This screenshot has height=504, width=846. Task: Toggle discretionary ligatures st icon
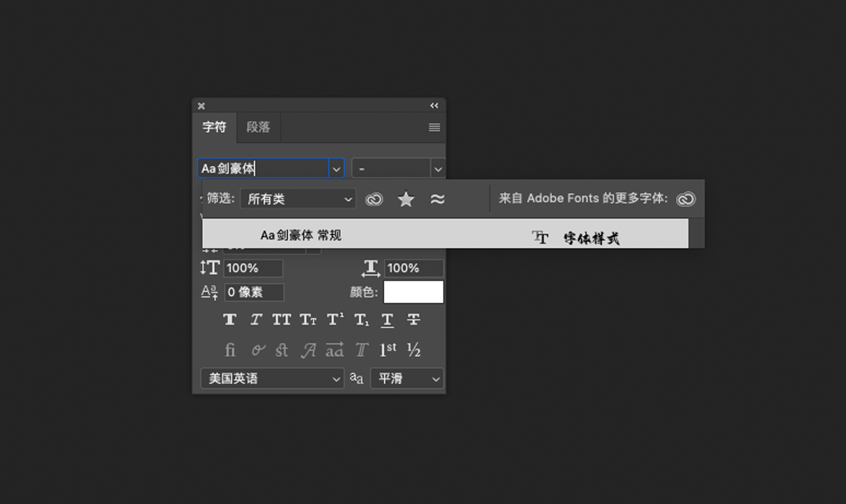(x=282, y=350)
